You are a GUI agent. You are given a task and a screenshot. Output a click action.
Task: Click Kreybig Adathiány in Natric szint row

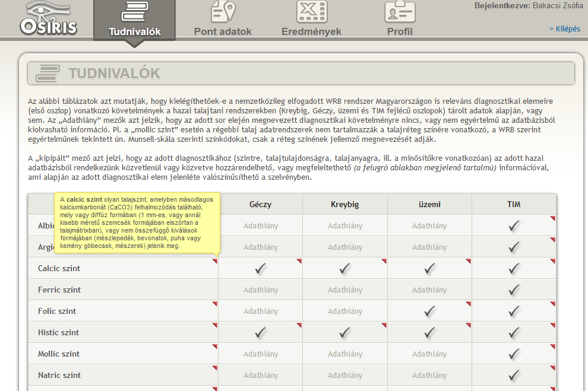click(345, 375)
